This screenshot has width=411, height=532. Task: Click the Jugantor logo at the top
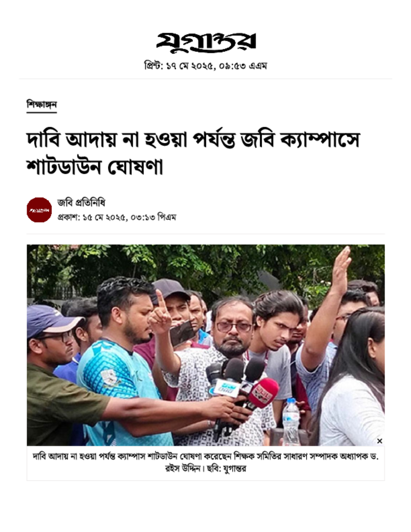[206, 43]
